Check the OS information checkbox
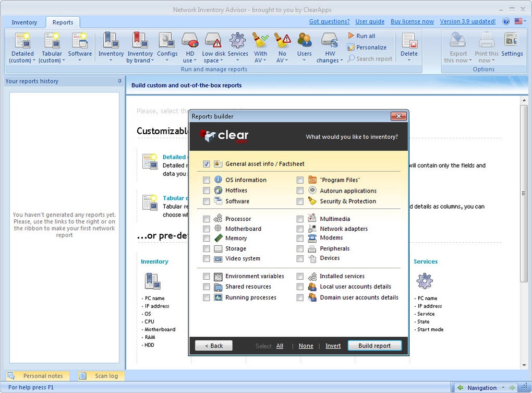 [207, 180]
